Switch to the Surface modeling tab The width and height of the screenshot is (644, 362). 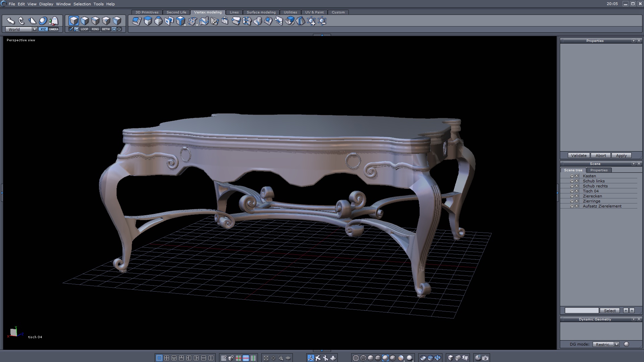[261, 12]
